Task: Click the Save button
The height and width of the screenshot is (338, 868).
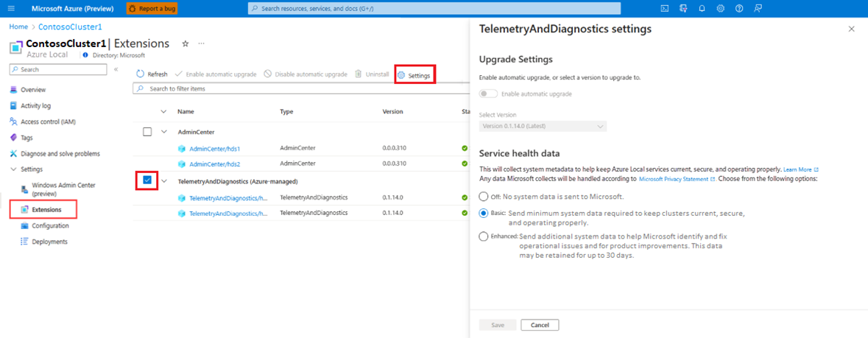Action: click(498, 325)
